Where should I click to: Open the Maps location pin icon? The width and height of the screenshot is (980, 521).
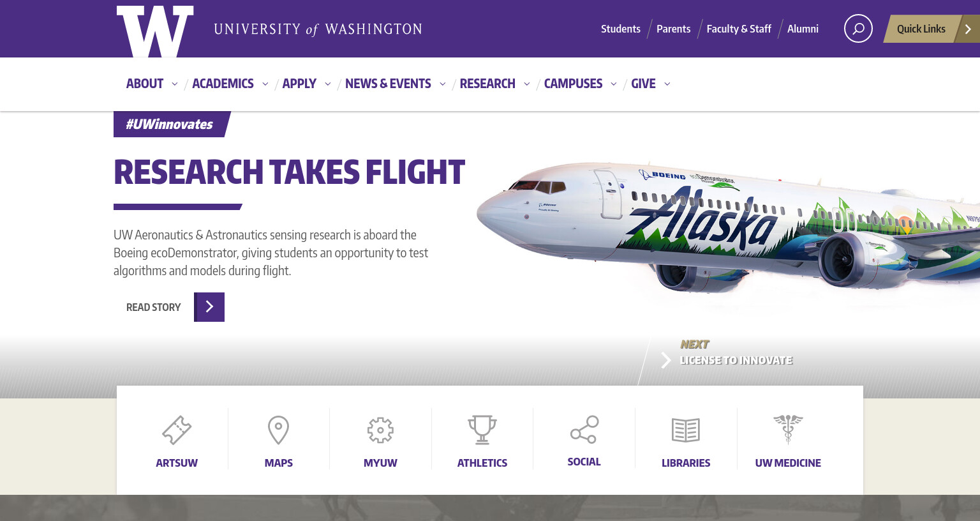[x=278, y=430]
